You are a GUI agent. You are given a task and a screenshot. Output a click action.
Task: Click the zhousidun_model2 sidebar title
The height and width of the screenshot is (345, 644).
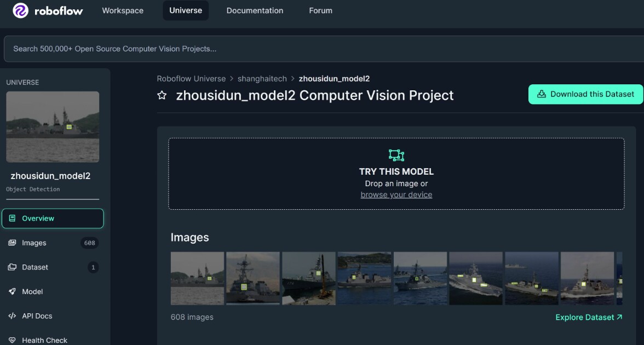point(50,176)
